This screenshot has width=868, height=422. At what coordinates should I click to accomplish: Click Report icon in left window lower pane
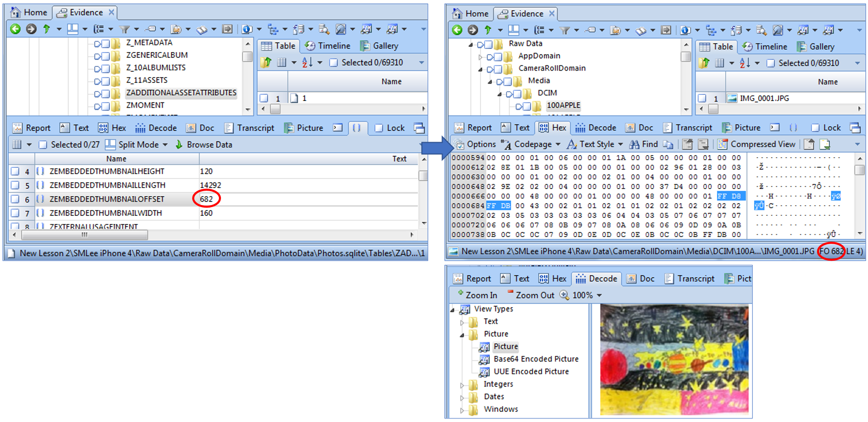(18, 128)
